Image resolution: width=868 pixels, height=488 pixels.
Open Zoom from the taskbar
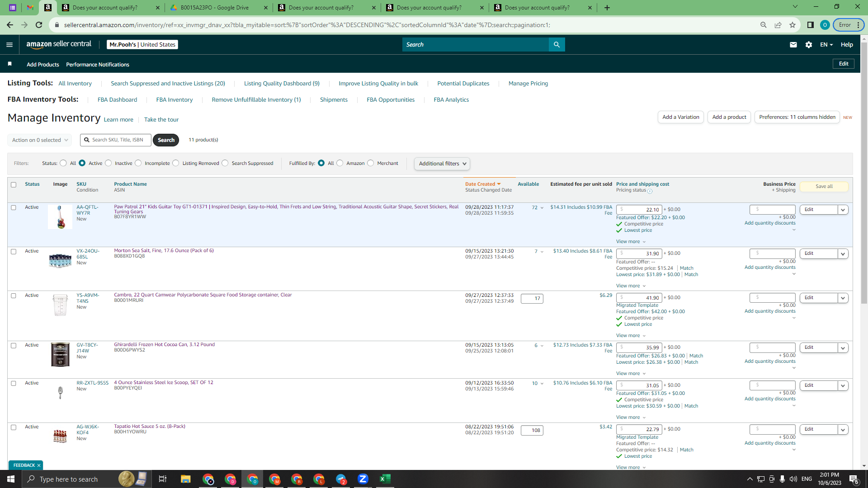363,479
